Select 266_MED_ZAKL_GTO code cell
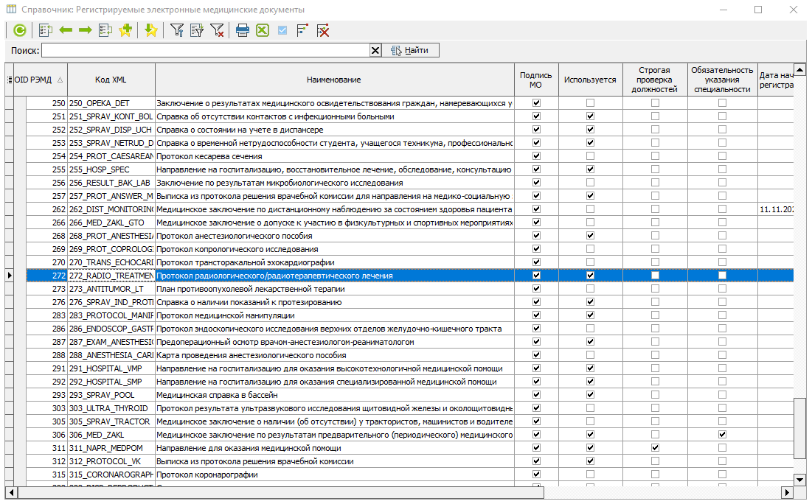812x504 pixels. pyautogui.click(x=111, y=223)
